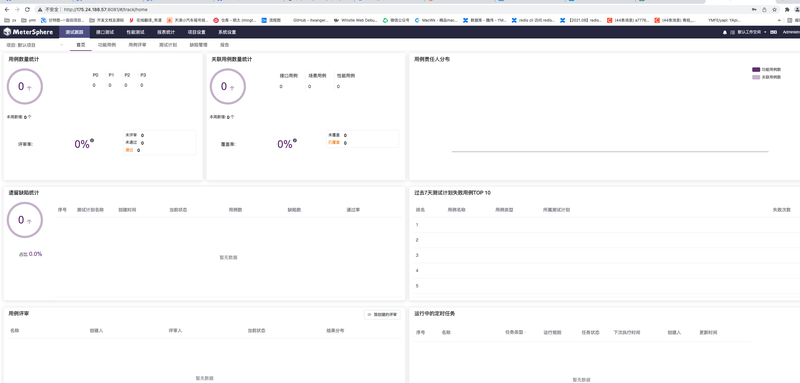
Task: Select the 系统设置 top menu
Action: pyautogui.click(x=227, y=32)
